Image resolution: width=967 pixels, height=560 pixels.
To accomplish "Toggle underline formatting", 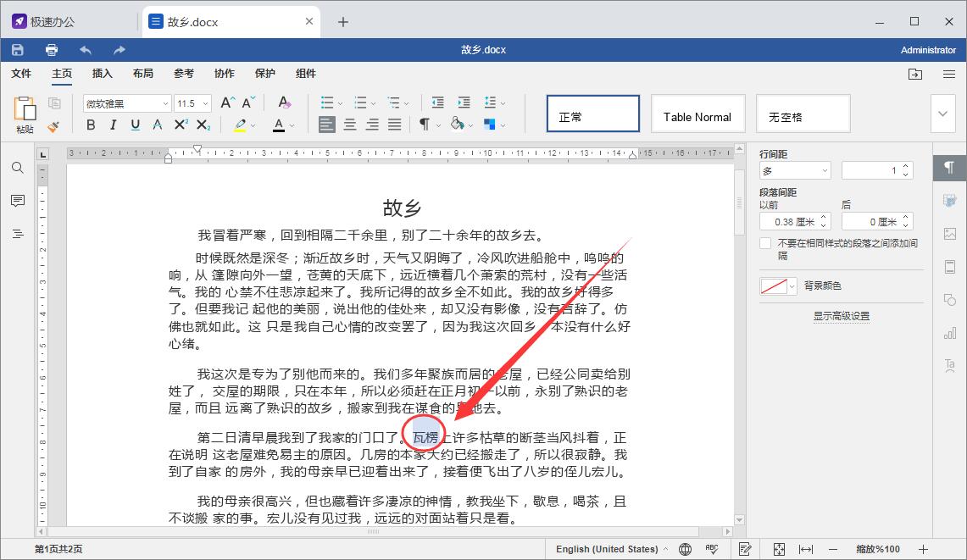I will click(x=135, y=125).
